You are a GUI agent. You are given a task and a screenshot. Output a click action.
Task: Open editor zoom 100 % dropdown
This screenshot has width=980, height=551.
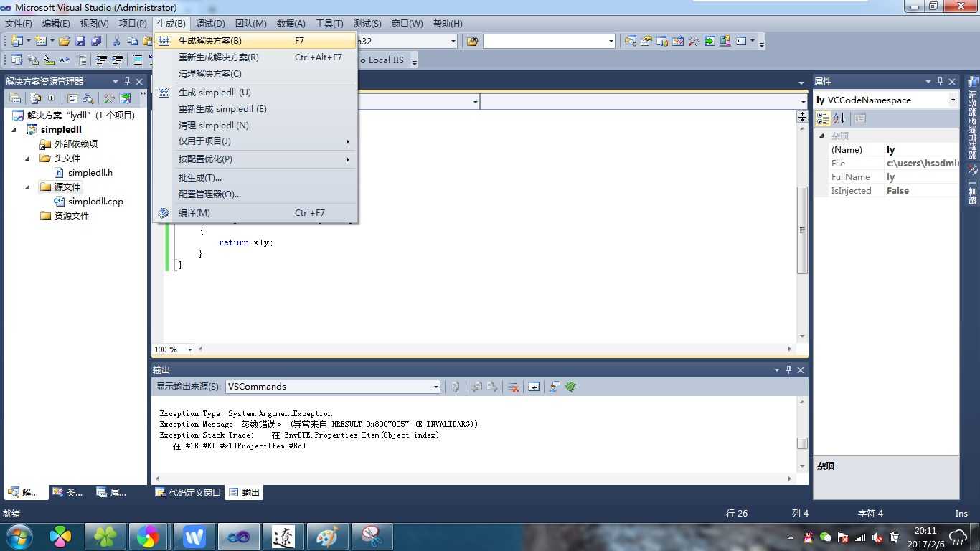pyautogui.click(x=189, y=349)
